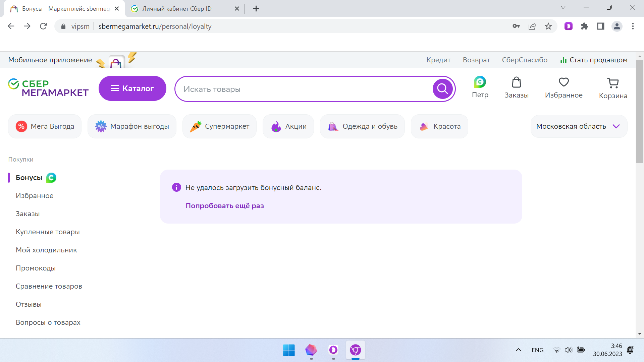This screenshot has width=644, height=362.
Task: Click Попробовать ещё раз link
Action: (225, 206)
